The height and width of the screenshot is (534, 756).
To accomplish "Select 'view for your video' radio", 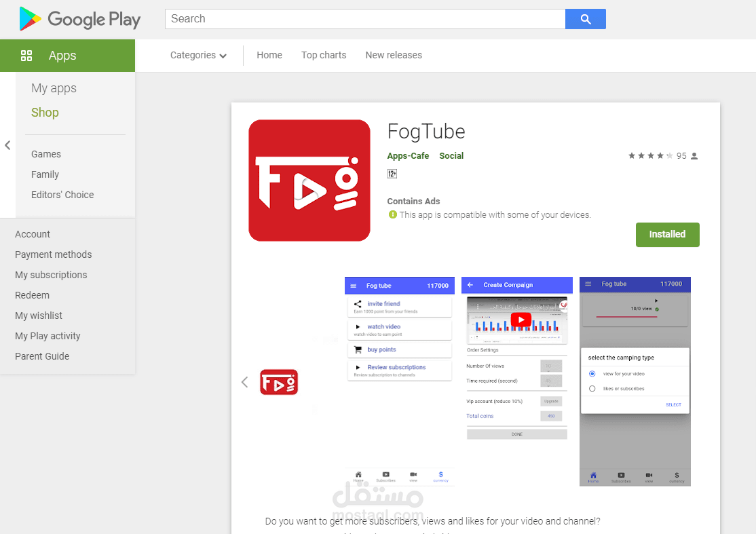I will [x=592, y=373].
